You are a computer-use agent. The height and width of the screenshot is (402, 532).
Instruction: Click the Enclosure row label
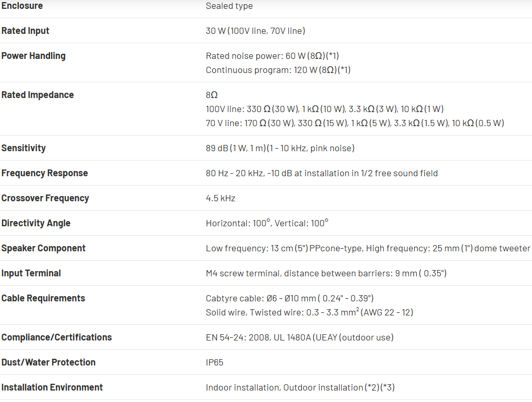click(x=22, y=6)
